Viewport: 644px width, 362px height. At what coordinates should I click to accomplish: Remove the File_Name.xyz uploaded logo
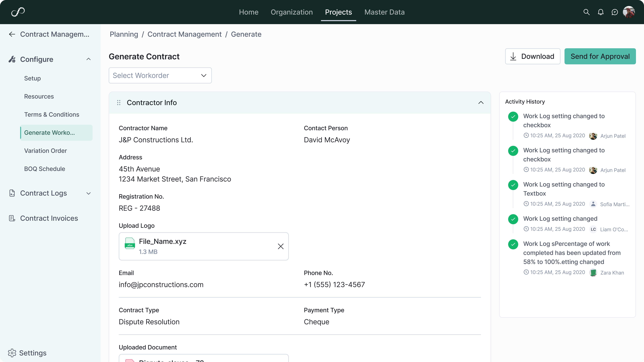point(281,246)
